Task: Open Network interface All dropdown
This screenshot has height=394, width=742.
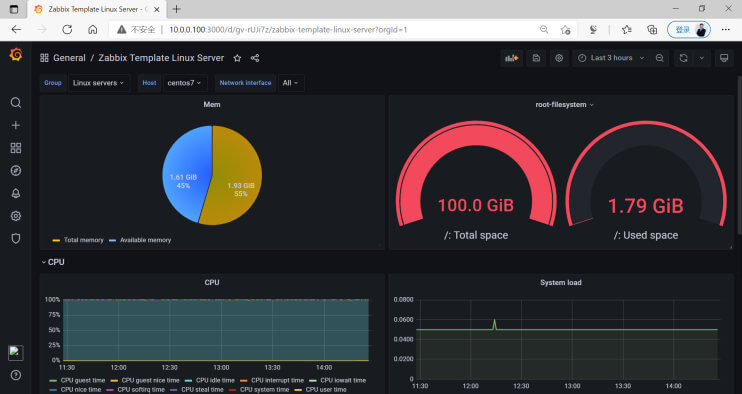Action: (291, 83)
